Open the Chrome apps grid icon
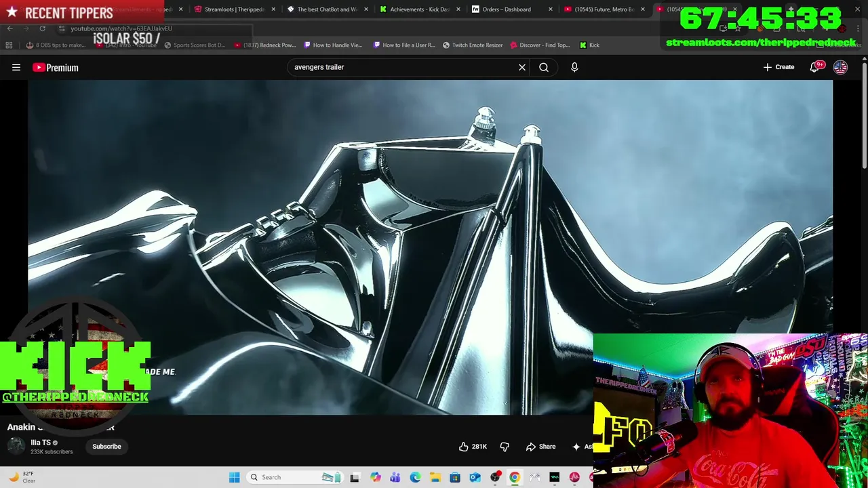The image size is (868, 488). [x=9, y=45]
